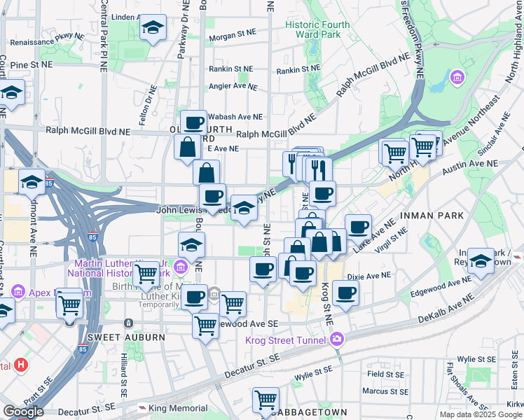Click the coffee marker beside the Birth Home
524x420 pixels.
[x=194, y=298]
